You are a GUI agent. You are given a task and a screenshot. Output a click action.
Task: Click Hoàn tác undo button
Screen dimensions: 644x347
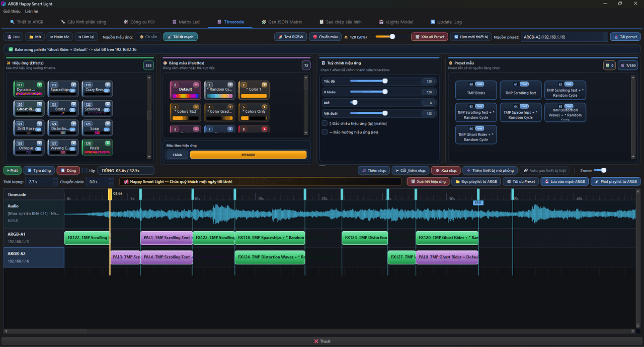tap(59, 37)
